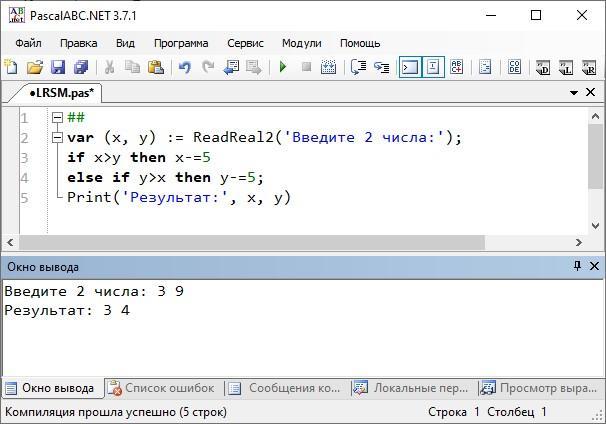The width and height of the screenshot is (606, 424).
Task: Click the compile toolbar icon
Action: [329, 67]
